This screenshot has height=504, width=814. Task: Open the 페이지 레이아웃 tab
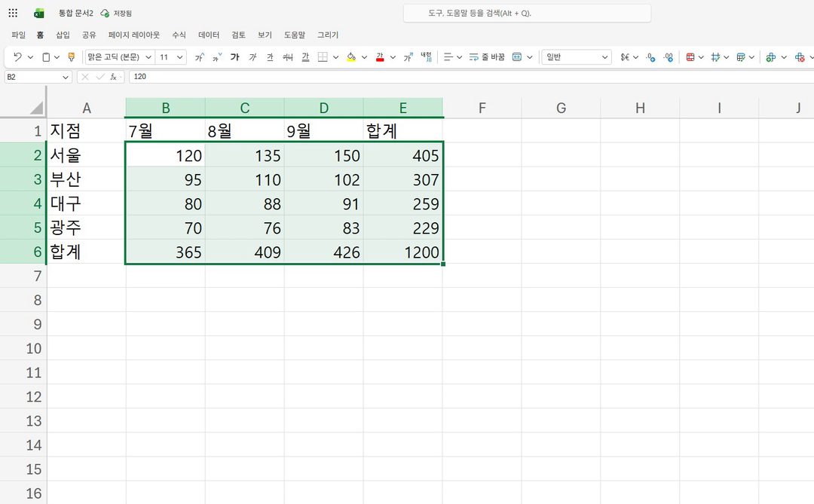click(134, 35)
